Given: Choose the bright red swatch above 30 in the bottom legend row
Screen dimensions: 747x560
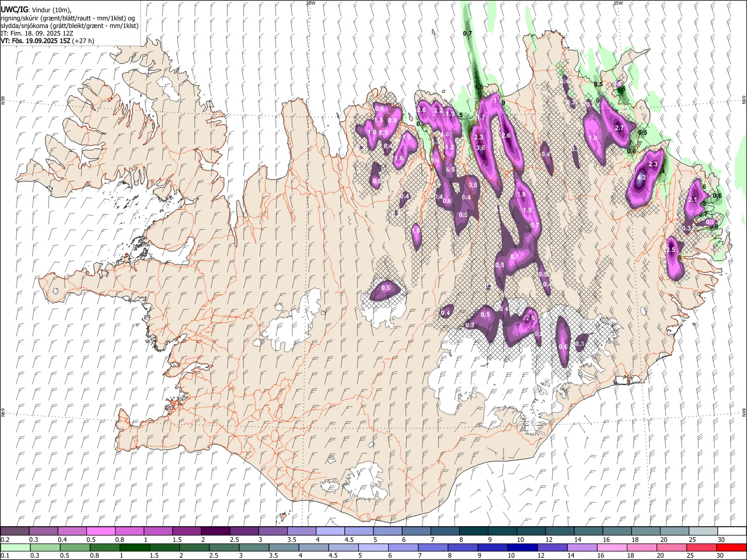Looking at the screenshot, I should pos(731,548).
